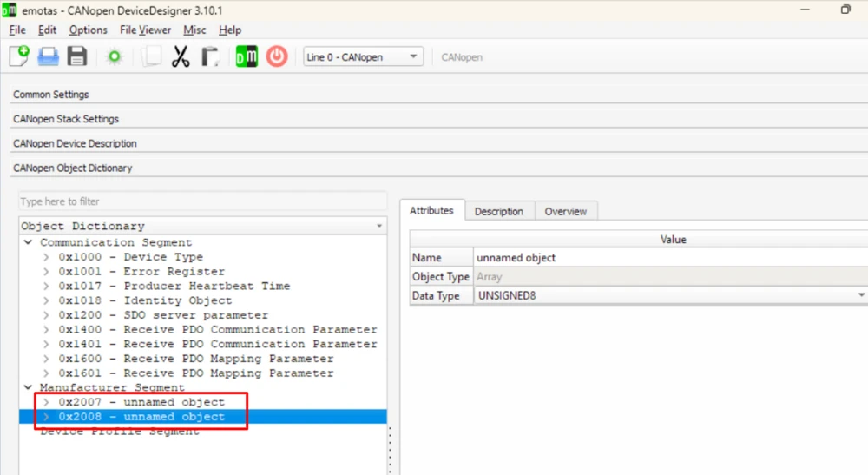This screenshot has width=868, height=475.
Task: Open the Misc menu
Action: click(x=194, y=30)
